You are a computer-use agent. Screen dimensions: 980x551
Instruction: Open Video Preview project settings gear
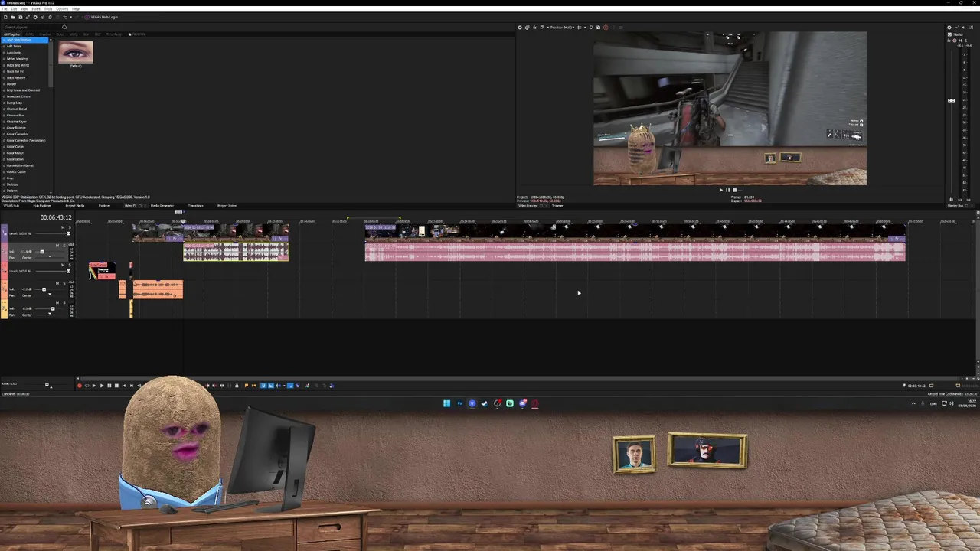(x=520, y=28)
